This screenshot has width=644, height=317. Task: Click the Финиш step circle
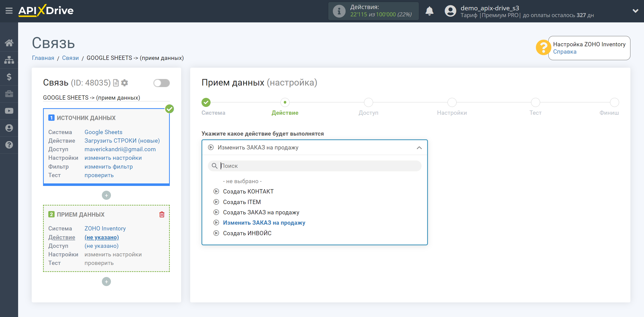pos(615,103)
